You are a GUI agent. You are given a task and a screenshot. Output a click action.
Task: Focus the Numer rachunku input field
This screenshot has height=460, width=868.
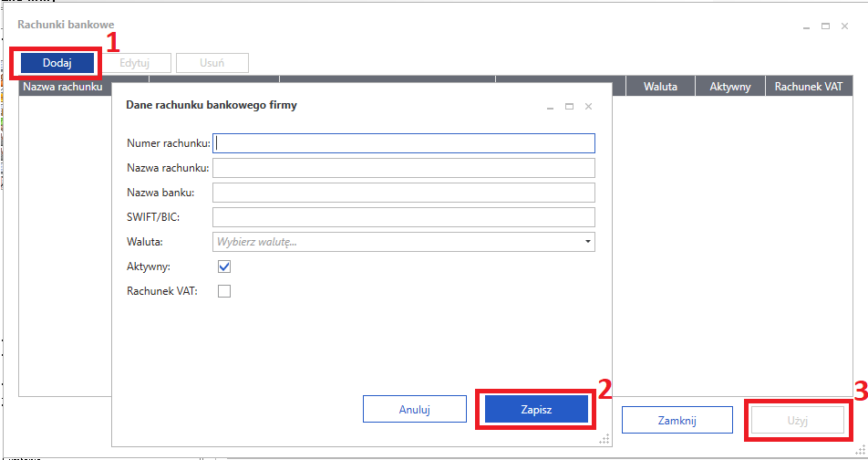click(404, 143)
